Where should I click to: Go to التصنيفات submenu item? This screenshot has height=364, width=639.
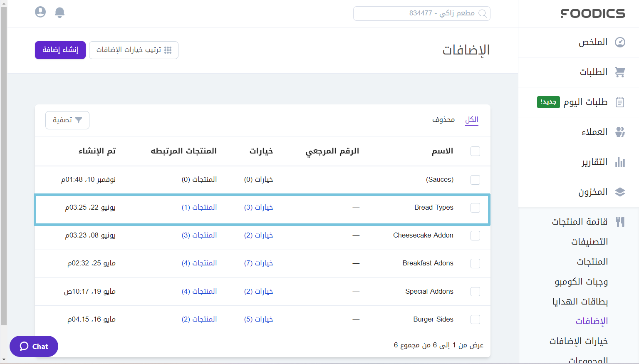tap(589, 242)
